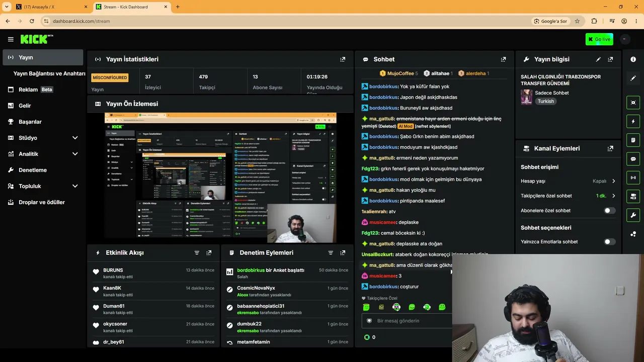The height and width of the screenshot is (362, 644).
Task: Open Yayın Bağlantısı ve Anahtarı page
Action: point(49,73)
